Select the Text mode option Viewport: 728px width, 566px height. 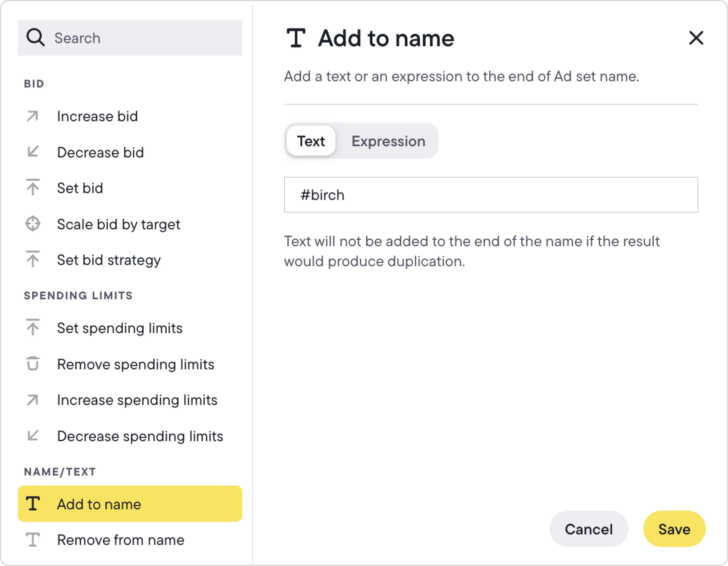click(x=311, y=141)
